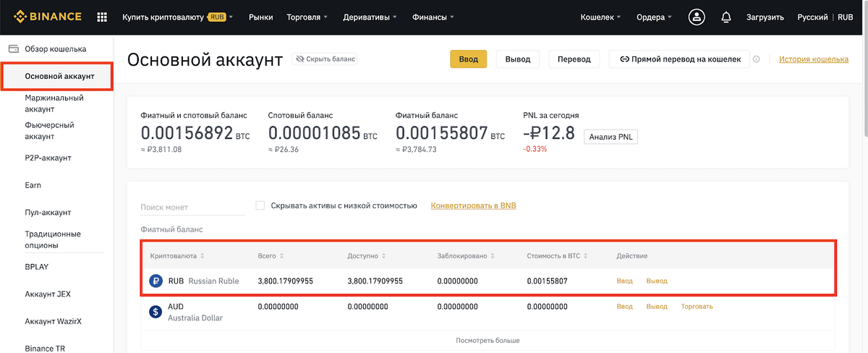
Task: Click the Перевод button
Action: click(x=574, y=59)
